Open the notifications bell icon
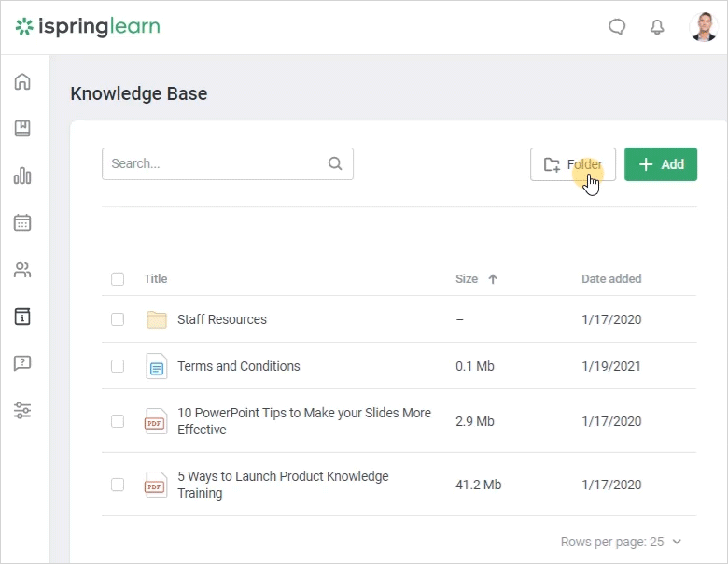Viewport: 728px width, 564px height. point(657,27)
